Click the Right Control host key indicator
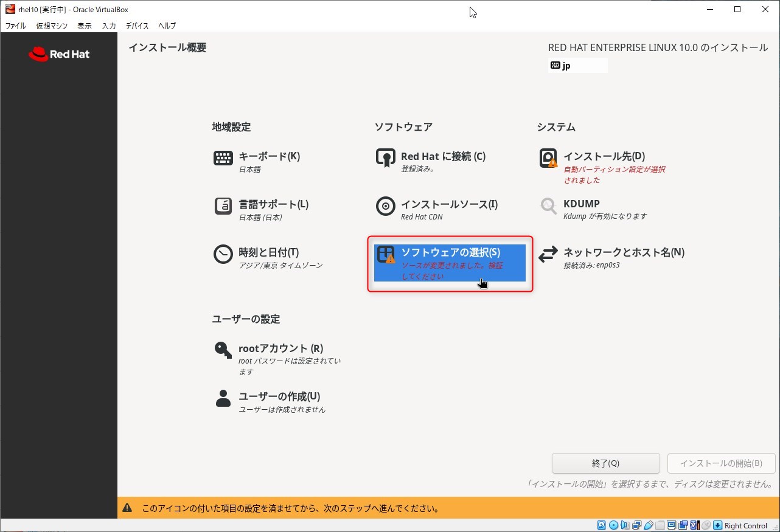780x532 pixels. point(745,526)
